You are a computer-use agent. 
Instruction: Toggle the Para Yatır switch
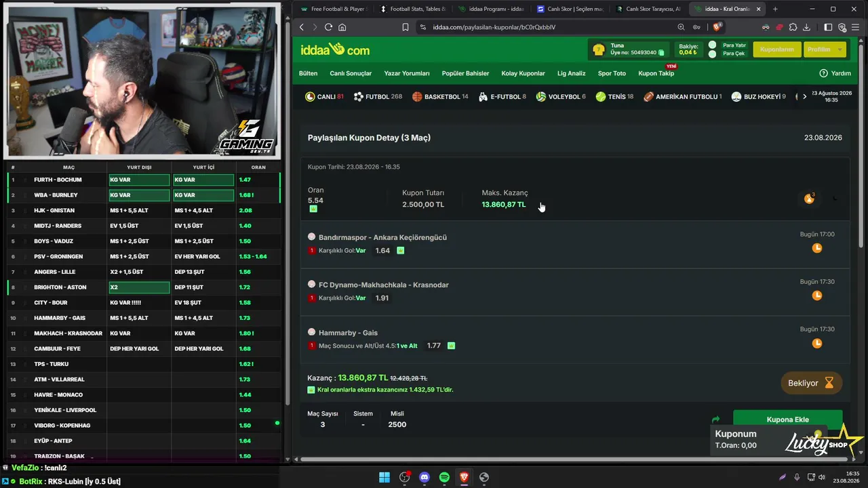(712, 45)
